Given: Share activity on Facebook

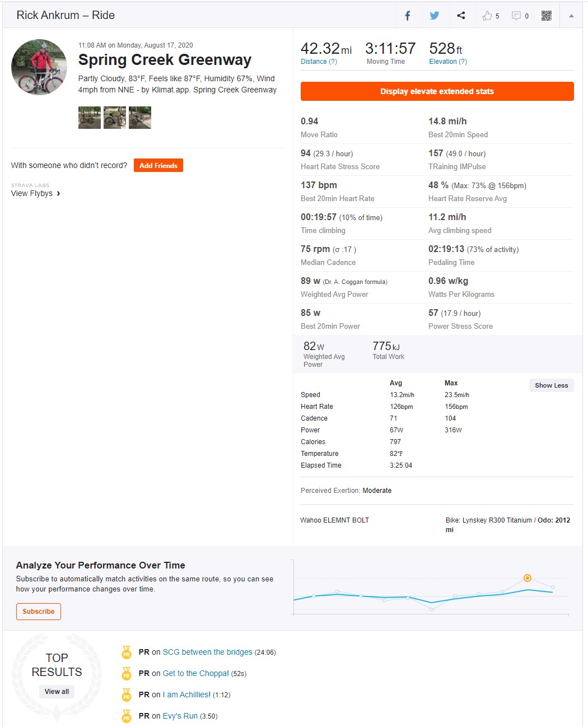Looking at the screenshot, I should click(408, 16).
